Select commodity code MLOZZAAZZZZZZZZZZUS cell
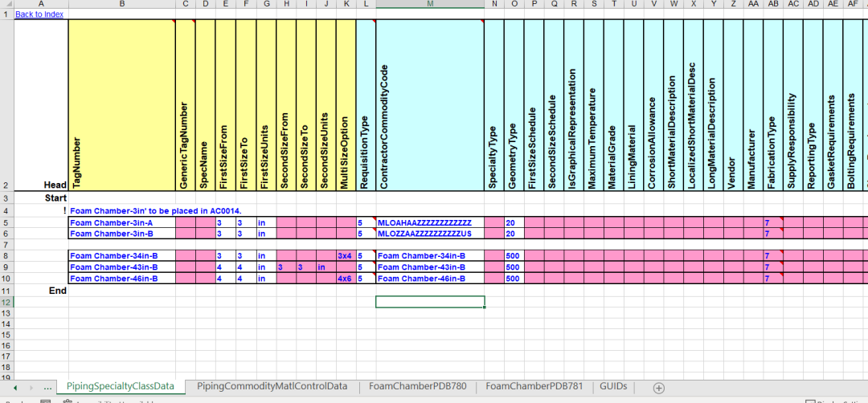The image size is (868, 403). click(x=430, y=234)
